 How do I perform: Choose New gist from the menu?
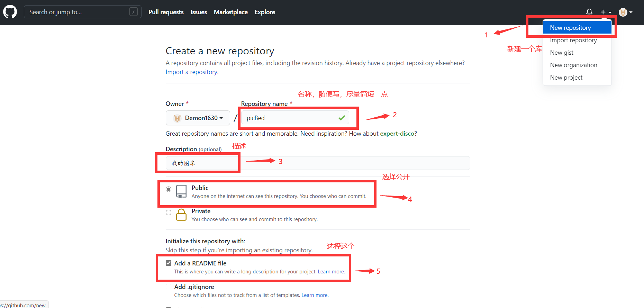(x=577, y=53)
